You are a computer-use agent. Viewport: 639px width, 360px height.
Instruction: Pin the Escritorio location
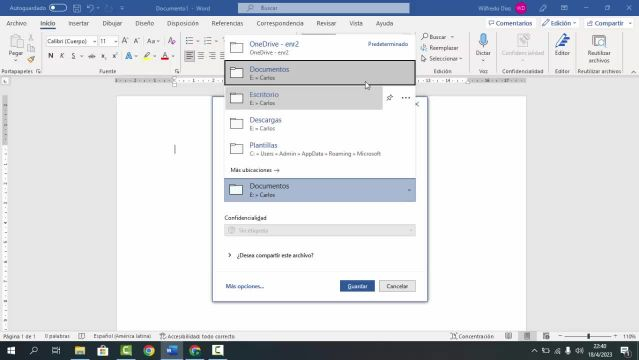tap(390, 98)
